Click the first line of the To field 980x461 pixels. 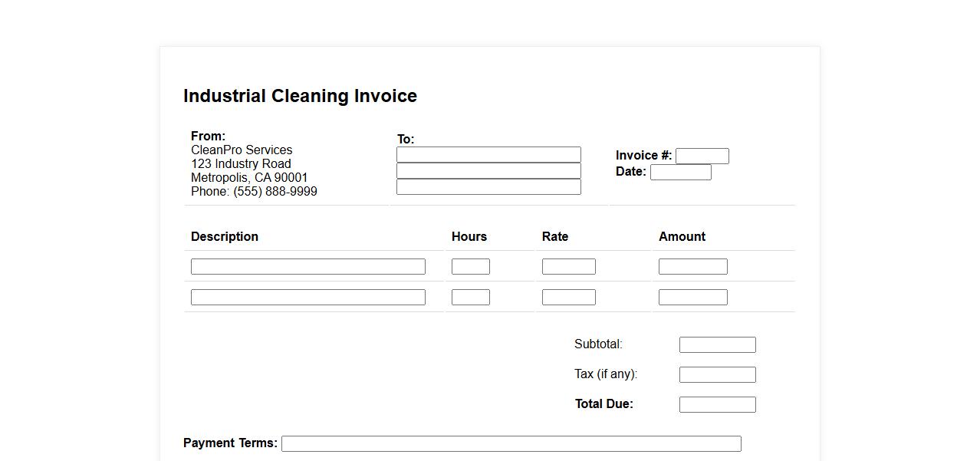488,155
